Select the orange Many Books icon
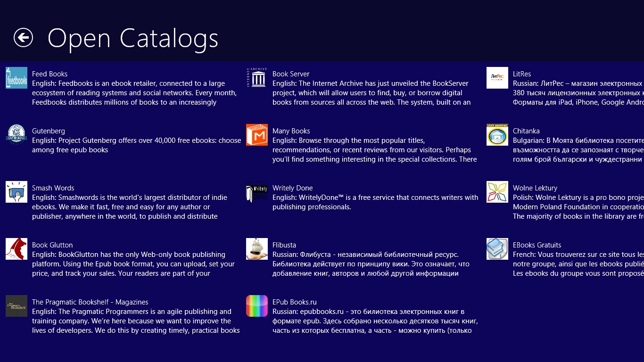This screenshot has width=644, height=362. [x=257, y=134]
